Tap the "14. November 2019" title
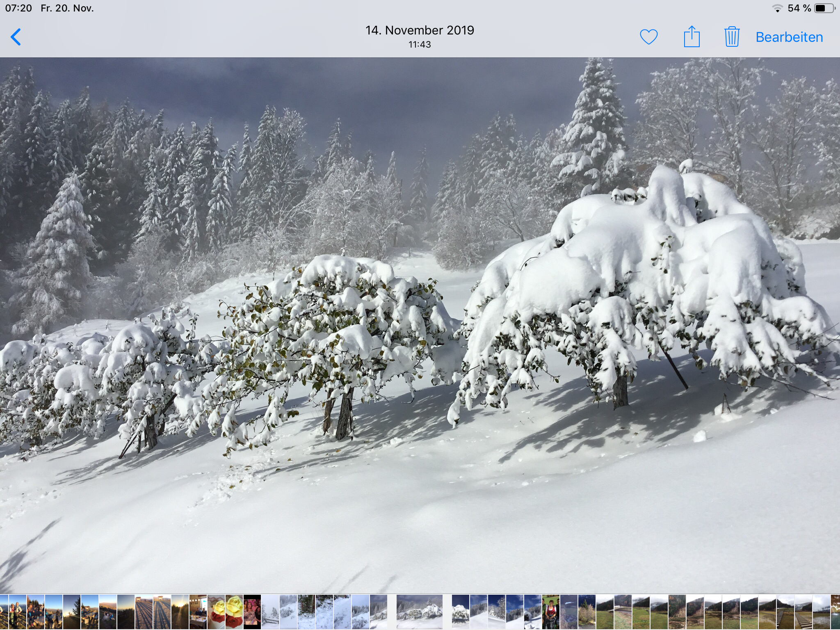Screen dimensions: 840x630 click(420, 30)
